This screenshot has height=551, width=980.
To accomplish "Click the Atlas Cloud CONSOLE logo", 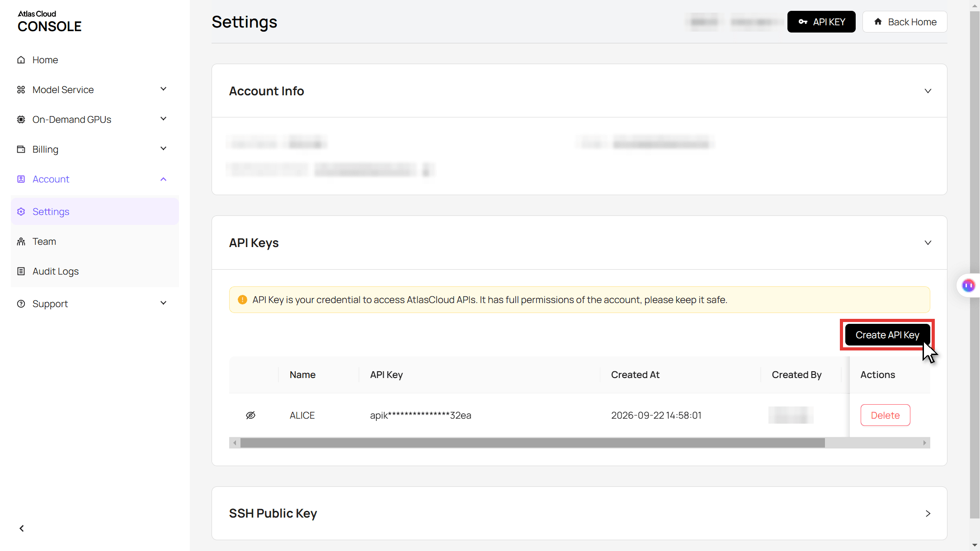I will (x=49, y=21).
